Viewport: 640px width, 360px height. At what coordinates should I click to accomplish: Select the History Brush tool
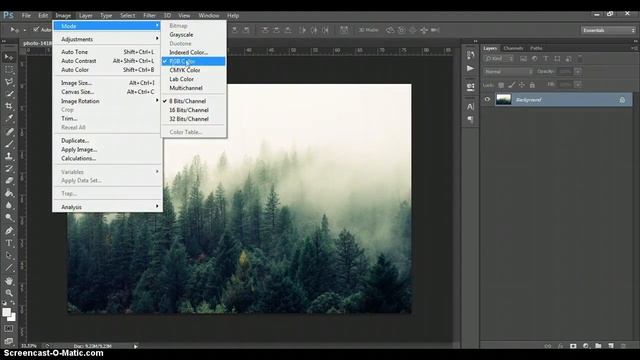point(9,168)
